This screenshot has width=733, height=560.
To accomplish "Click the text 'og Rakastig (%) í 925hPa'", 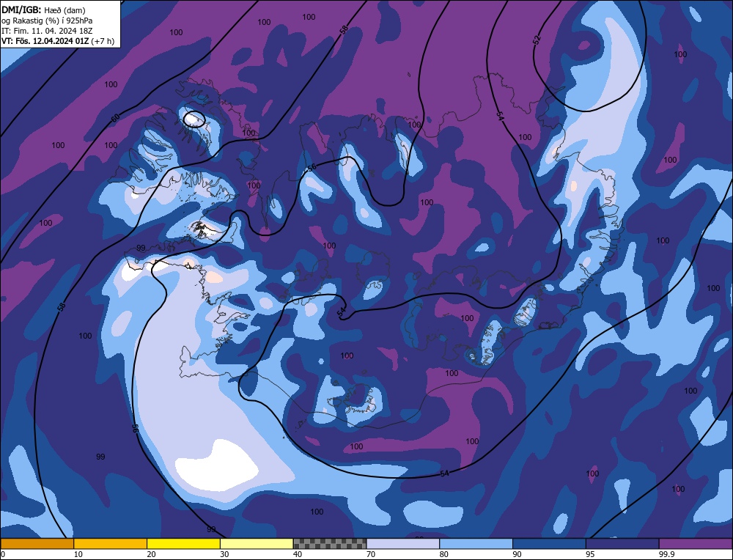I will pyautogui.click(x=47, y=21).
